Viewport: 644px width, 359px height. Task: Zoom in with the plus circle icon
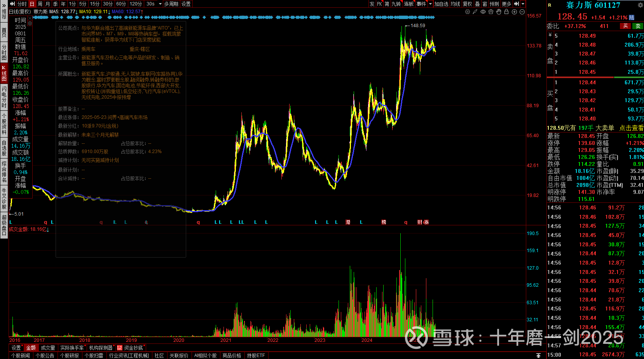(x=514, y=12)
